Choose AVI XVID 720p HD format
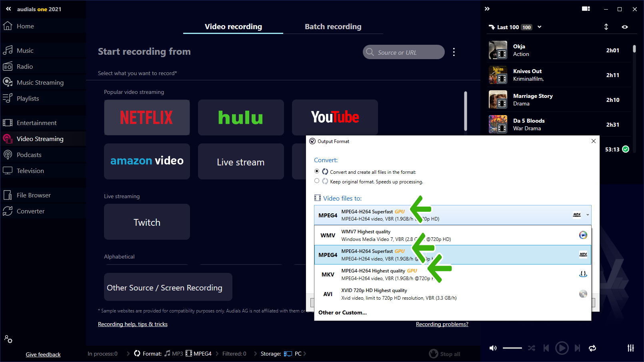 pyautogui.click(x=452, y=294)
